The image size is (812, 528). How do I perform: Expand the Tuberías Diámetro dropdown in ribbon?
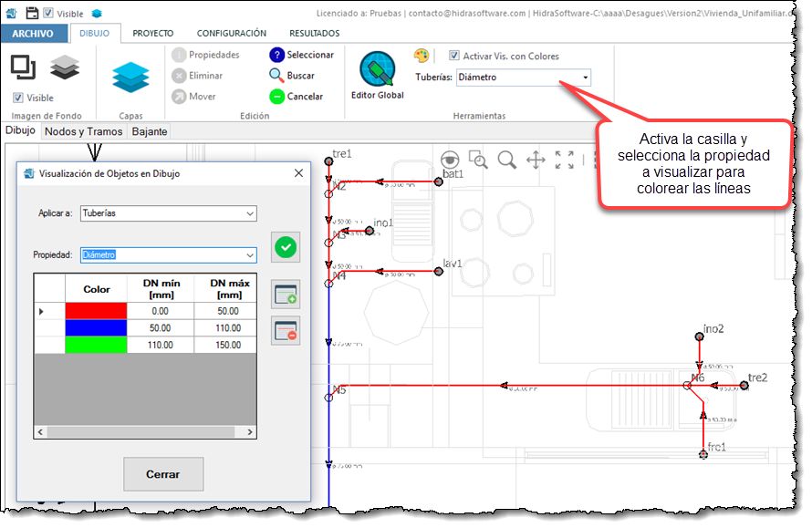click(584, 78)
